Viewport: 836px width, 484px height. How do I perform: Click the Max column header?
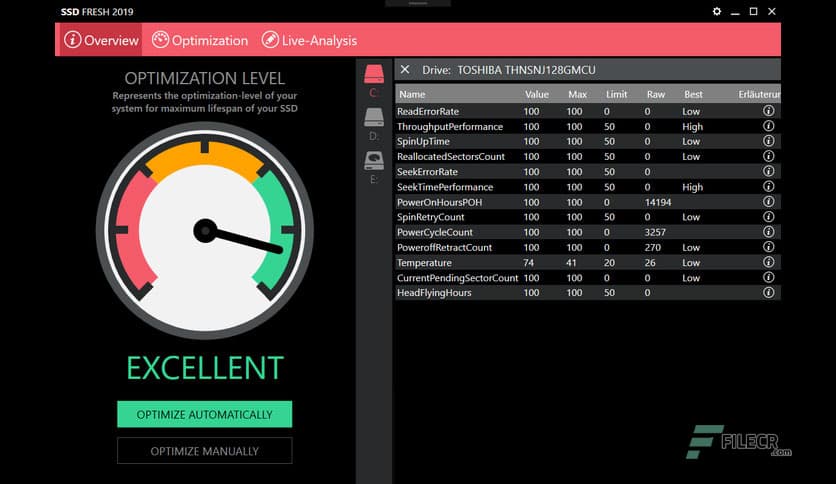tap(577, 94)
